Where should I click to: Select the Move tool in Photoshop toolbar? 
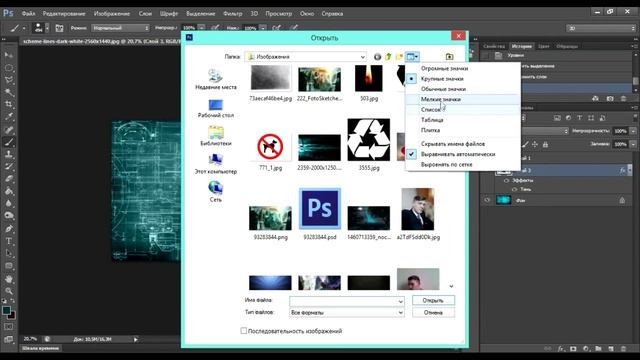tap(9, 56)
